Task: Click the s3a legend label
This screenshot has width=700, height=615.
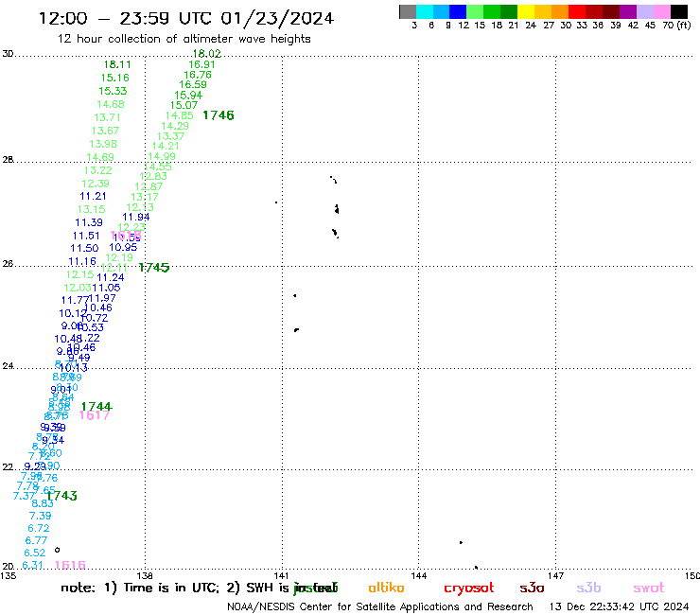Action: (532, 589)
